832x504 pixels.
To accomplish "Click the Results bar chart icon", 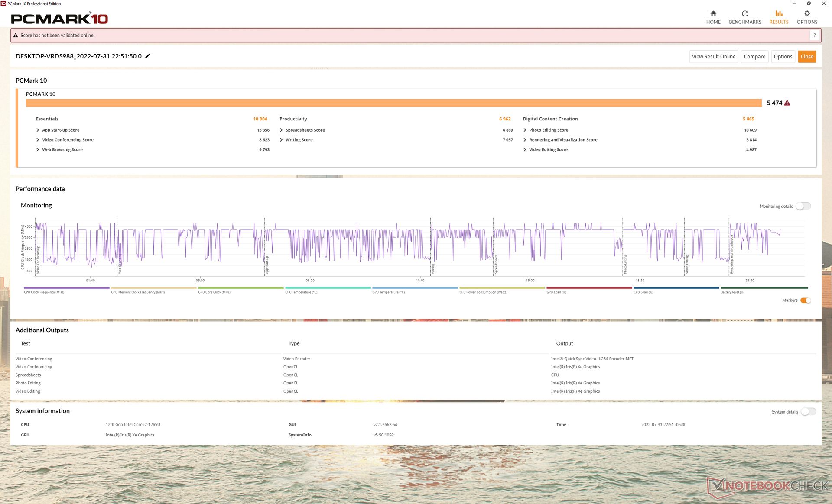I will coord(779,13).
